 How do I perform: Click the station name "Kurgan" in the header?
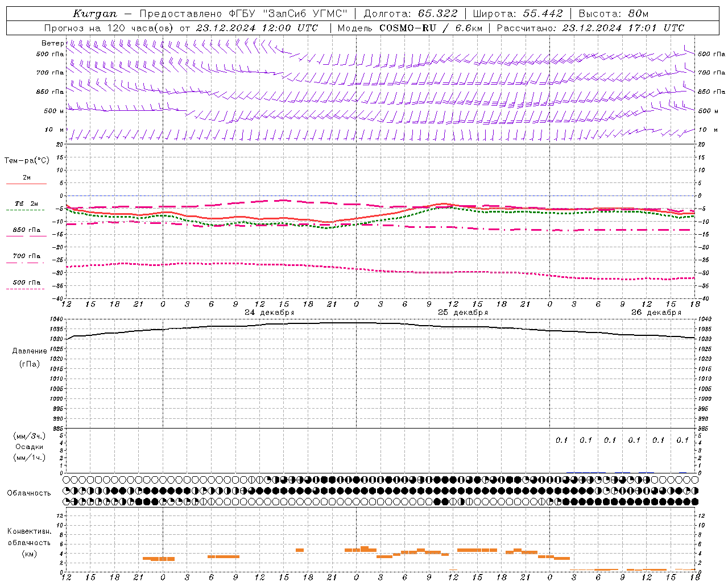95,14
